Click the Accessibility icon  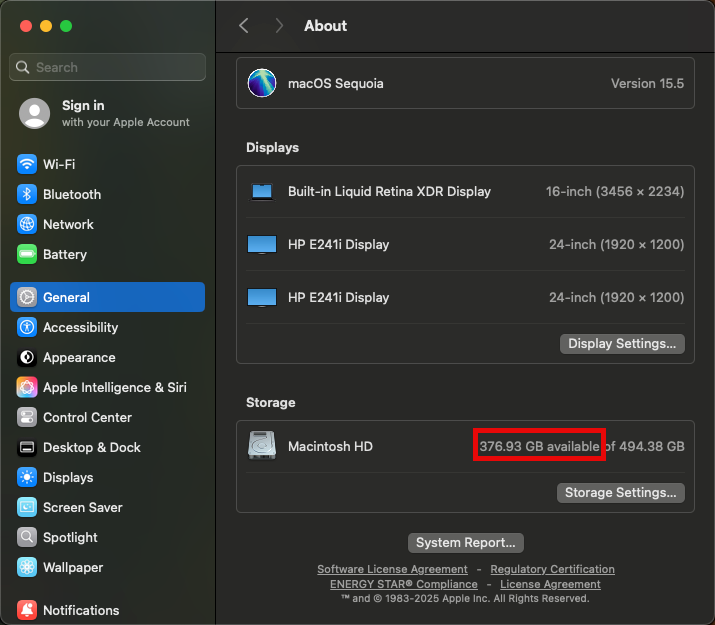[27, 327]
